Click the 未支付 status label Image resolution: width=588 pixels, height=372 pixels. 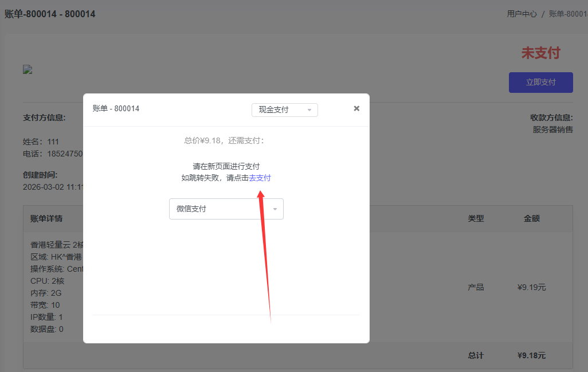(x=541, y=53)
